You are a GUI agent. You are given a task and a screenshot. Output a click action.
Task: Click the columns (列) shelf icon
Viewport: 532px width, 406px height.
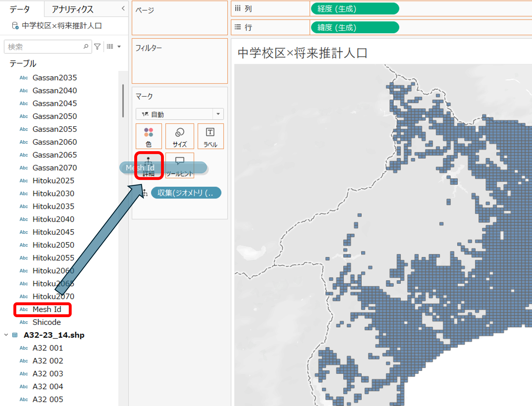coord(238,9)
